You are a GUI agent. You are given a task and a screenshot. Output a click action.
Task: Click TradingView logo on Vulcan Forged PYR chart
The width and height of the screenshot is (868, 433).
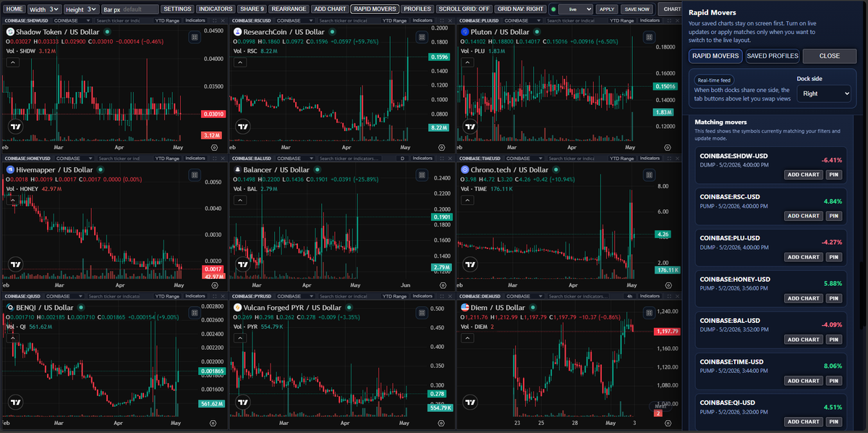pyautogui.click(x=242, y=403)
